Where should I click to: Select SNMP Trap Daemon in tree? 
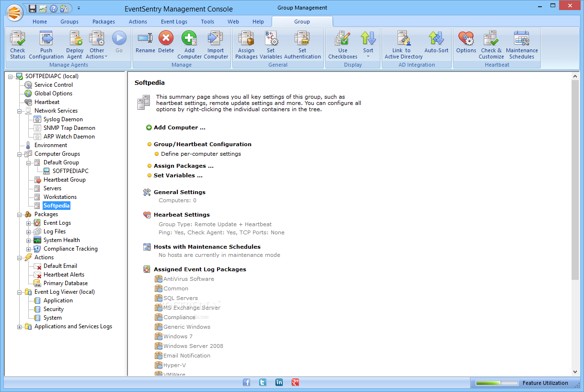click(69, 128)
